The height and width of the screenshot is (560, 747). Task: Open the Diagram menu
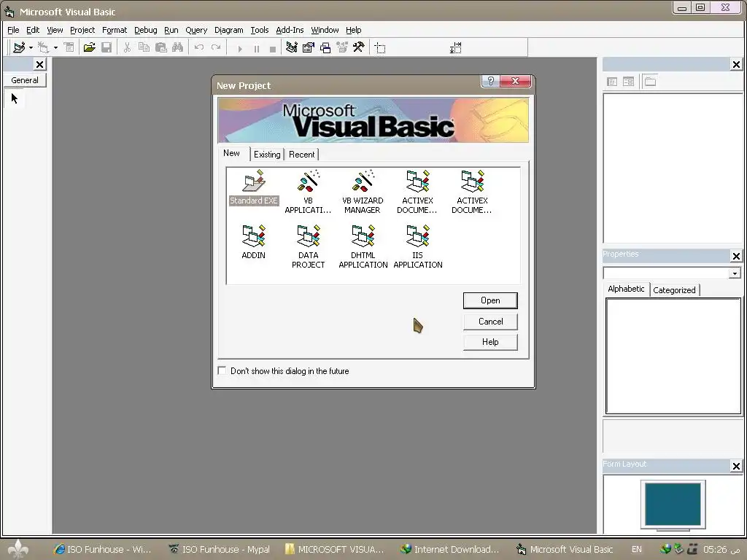tap(228, 30)
